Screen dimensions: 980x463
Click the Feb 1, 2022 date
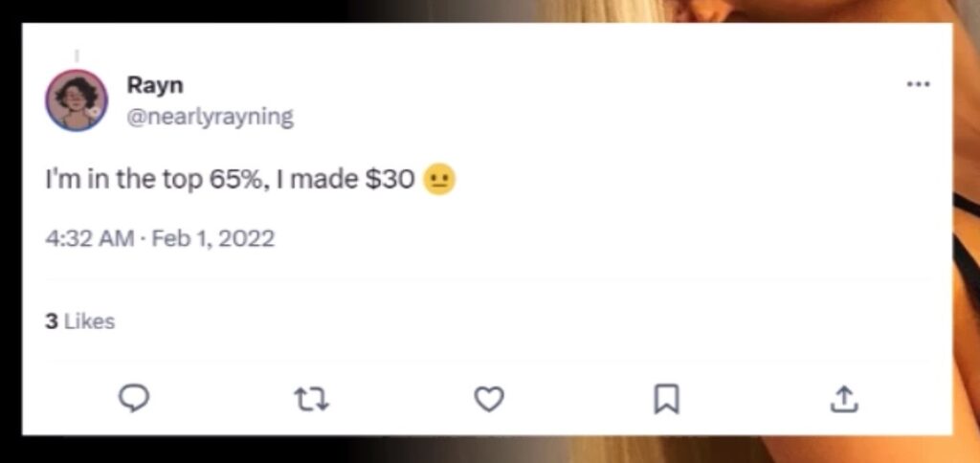[212, 238]
